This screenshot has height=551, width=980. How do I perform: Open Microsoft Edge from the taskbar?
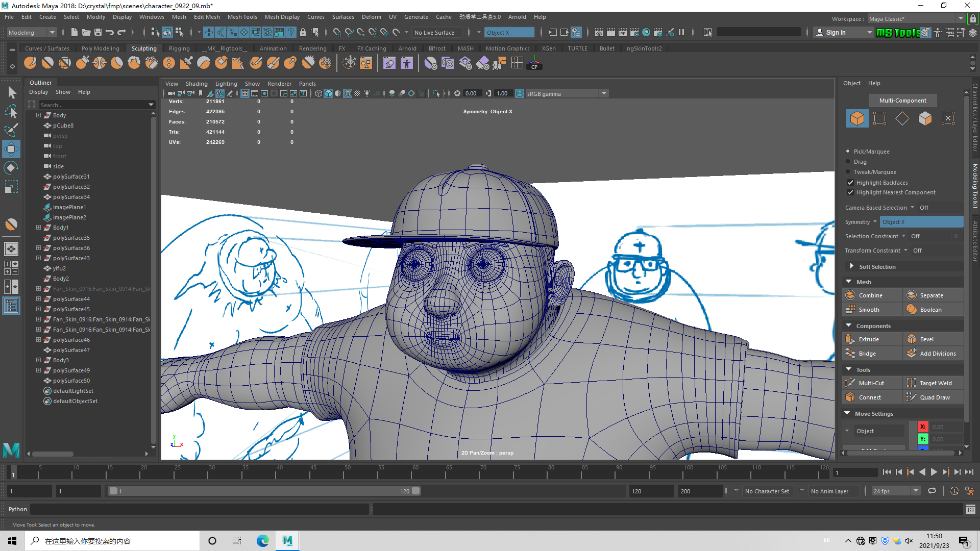(x=262, y=541)
